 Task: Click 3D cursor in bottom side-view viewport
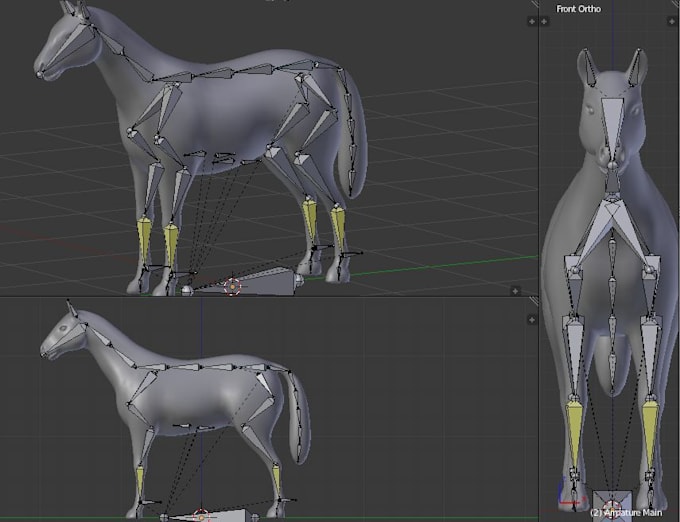pyautogui.click(x=201, y=517)
